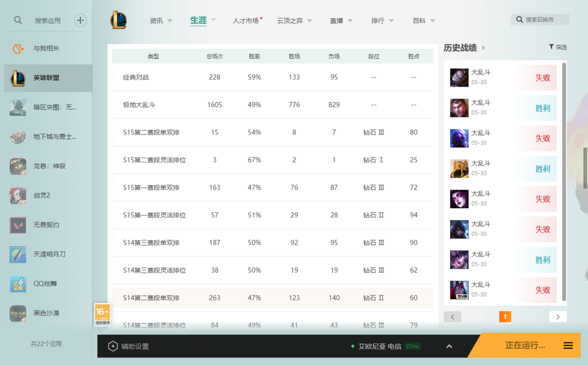Click the 1605 total games cell

coord(215,105)
